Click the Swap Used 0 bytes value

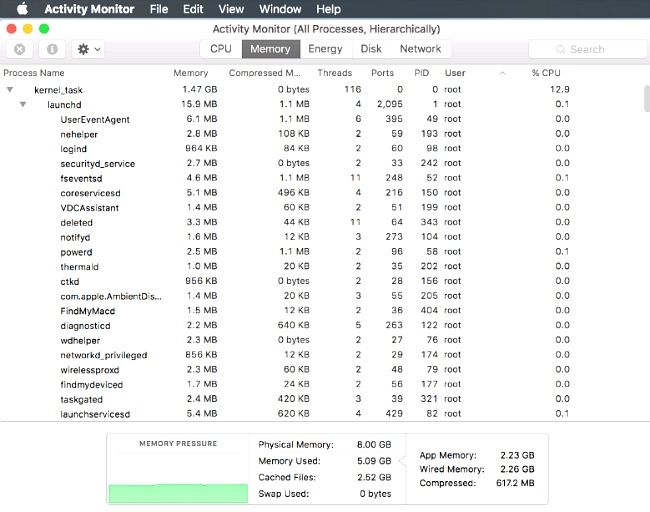375,494
